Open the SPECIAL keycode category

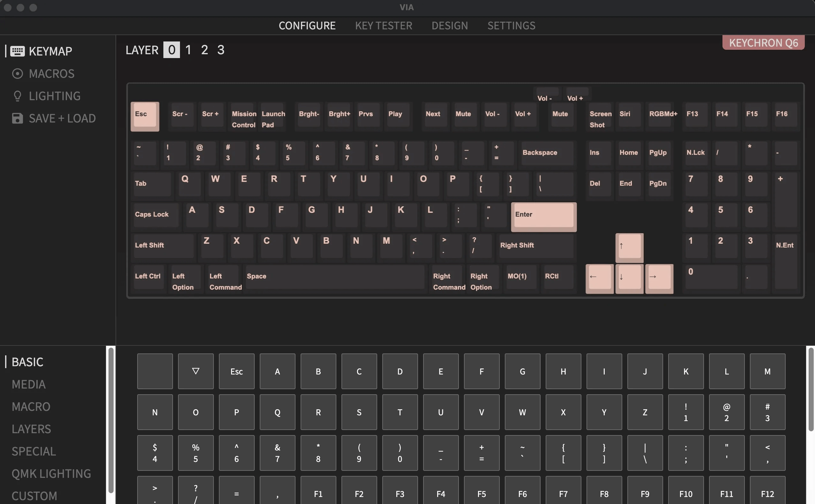click(x=34, y=451)
